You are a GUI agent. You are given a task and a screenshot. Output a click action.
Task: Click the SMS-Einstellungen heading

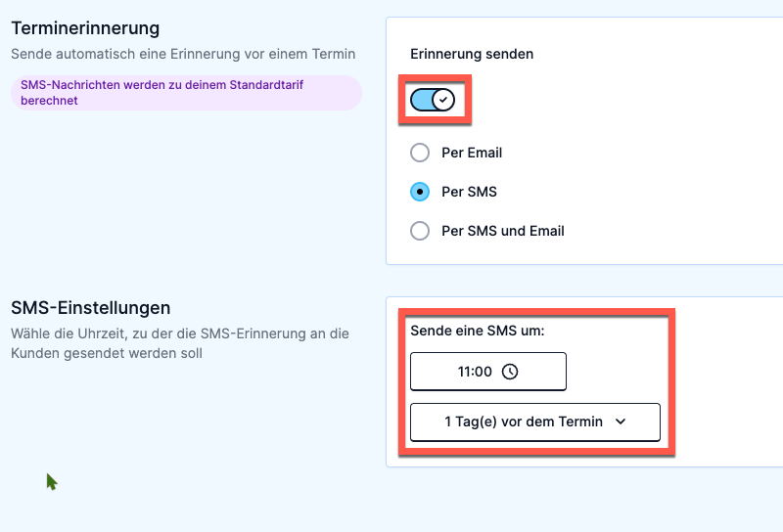click(x=90, y=308)
